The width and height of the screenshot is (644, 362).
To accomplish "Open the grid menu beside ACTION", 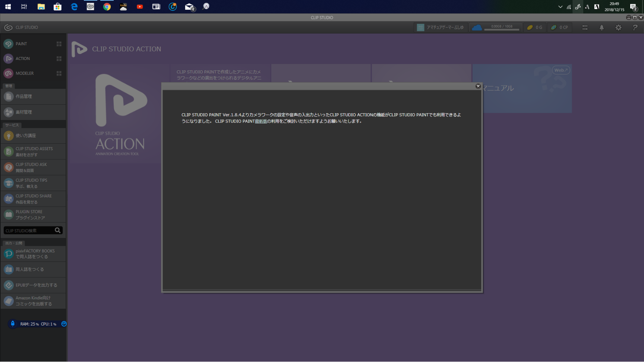I will [59, 58].
